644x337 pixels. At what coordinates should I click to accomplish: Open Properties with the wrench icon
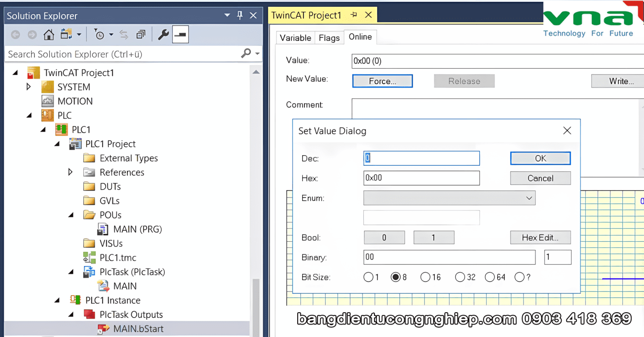coord(163,35)
